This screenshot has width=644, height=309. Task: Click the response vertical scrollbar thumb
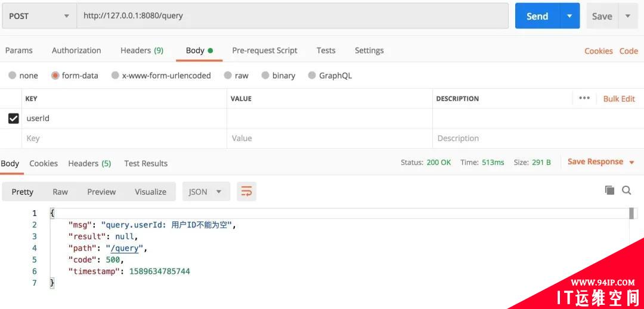pyautogui.click(x=631, y=213)
